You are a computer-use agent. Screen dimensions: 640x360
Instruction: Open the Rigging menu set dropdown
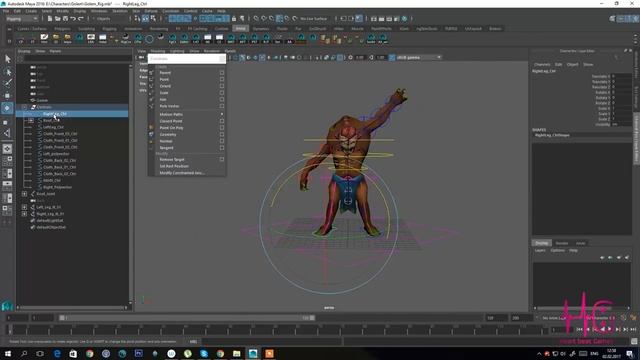pyautogui.click(x=22, y=19)
